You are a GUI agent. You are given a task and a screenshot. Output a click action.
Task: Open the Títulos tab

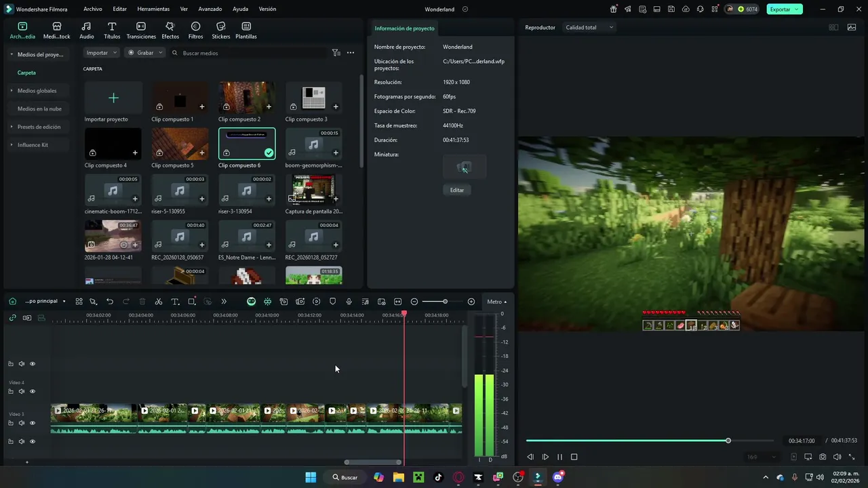tap(112, 30)
